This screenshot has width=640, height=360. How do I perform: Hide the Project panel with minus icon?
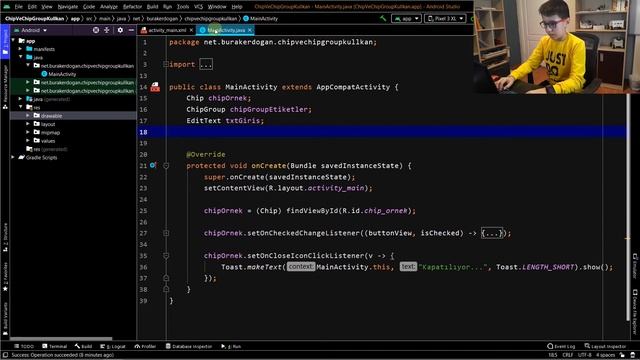tap(131, 30)
